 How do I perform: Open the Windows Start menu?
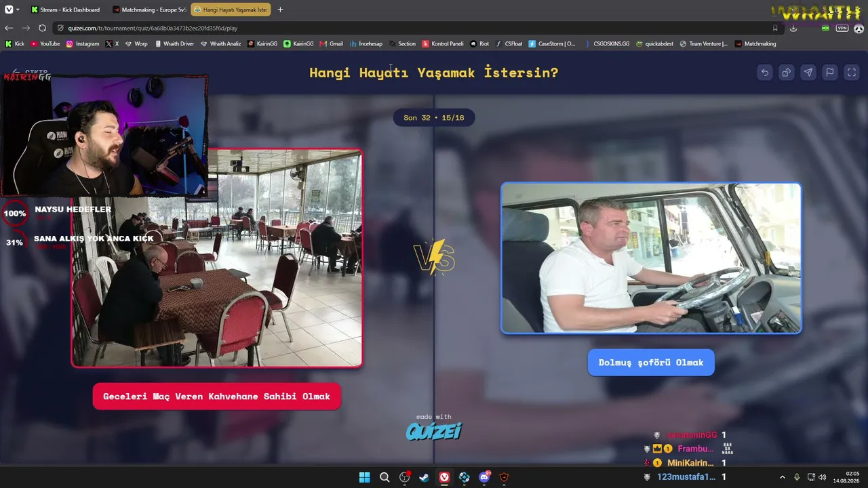pos(365,477)
